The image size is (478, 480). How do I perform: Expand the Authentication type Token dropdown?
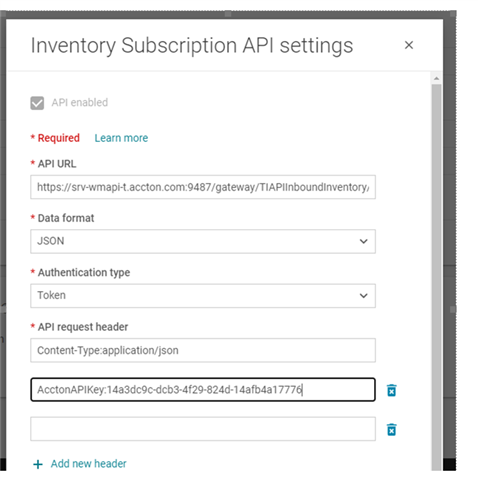pos(203,295)
